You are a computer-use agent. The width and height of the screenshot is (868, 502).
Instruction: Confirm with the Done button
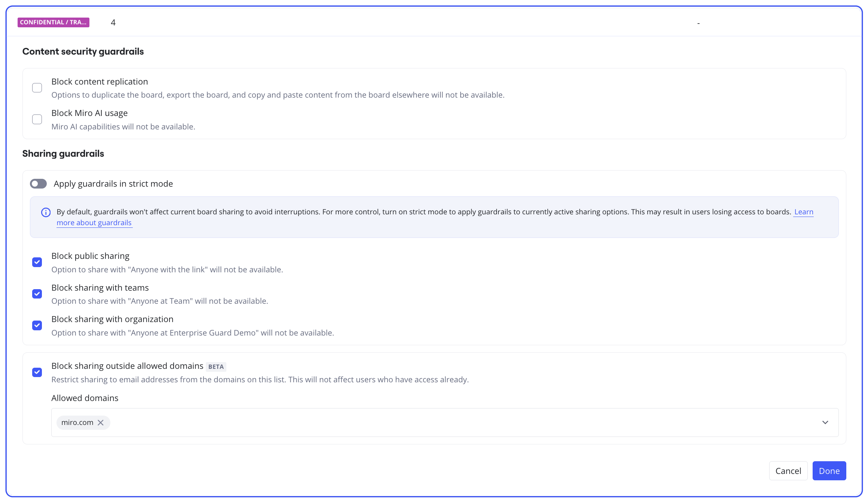pyautogui.click(x=829, y=471)
